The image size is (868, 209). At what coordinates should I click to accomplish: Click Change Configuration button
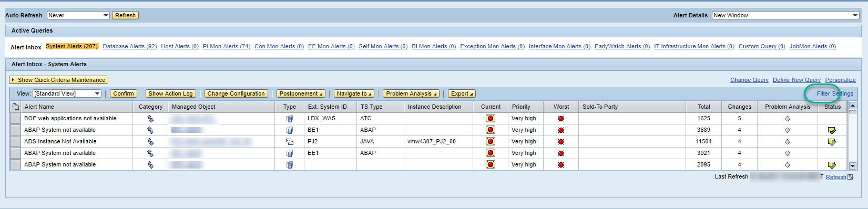pyautogui.click(x=236, y=93)
